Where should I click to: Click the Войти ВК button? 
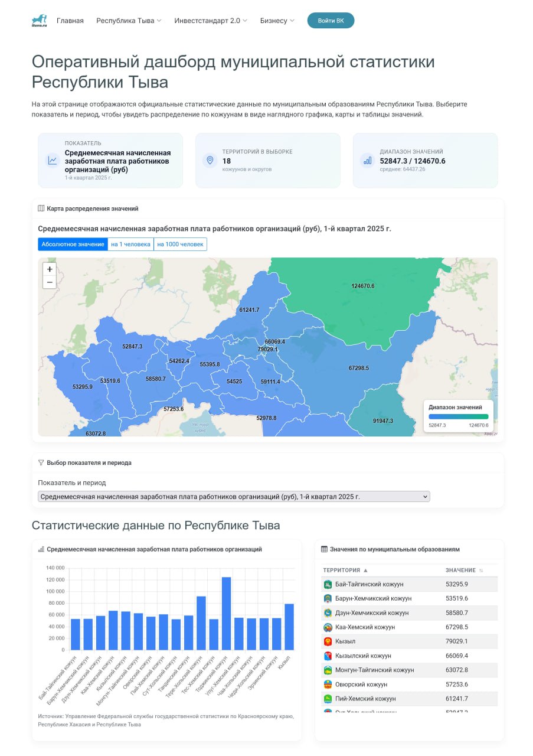point(331,21)
